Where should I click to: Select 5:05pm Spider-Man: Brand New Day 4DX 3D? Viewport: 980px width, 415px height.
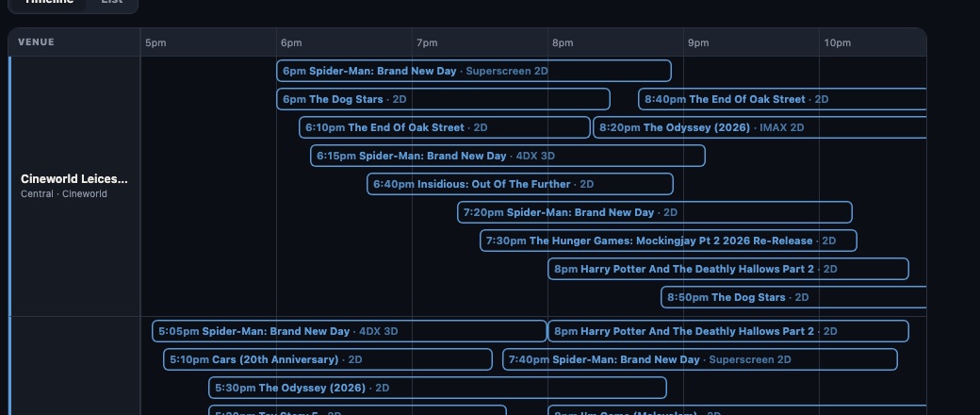[x=350, y=331]
